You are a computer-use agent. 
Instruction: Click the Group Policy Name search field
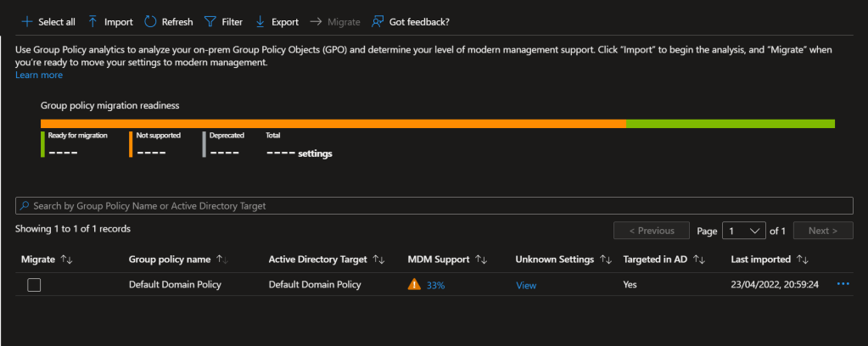[x=434, y=206]
